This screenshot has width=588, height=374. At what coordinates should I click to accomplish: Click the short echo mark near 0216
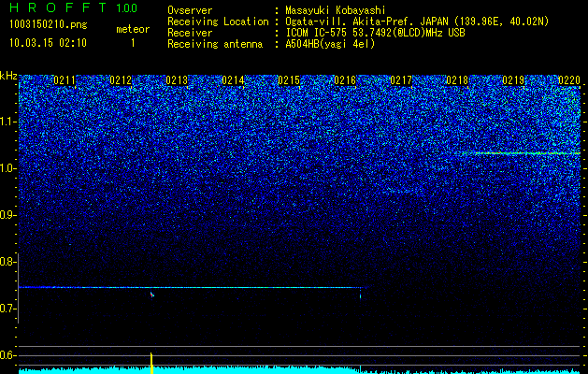pos(361,296)
